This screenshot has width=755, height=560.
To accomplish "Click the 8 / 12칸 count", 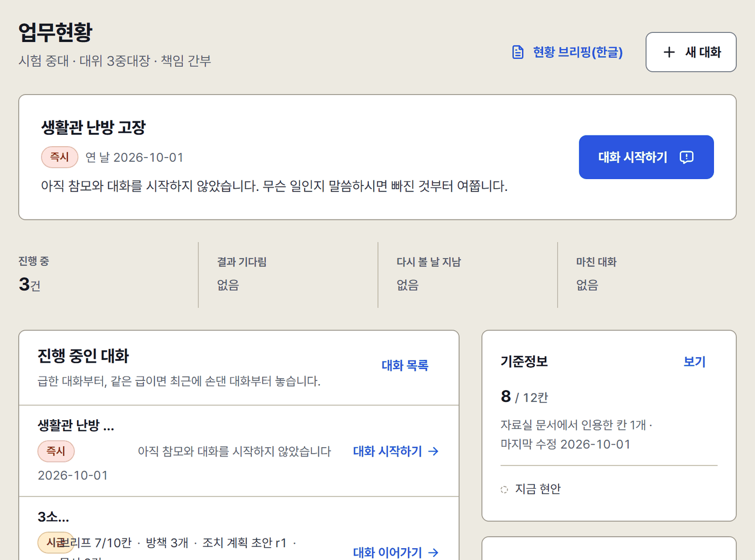I will click(x=524, y=397).
